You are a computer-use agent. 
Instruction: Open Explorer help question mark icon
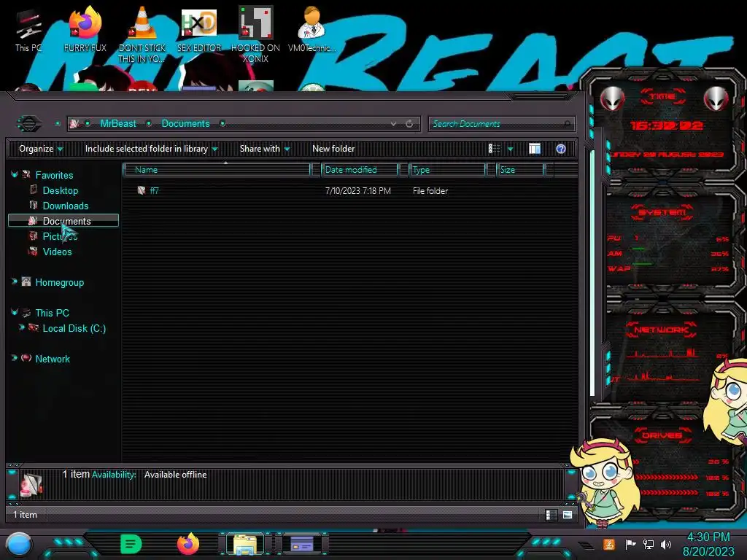pyautogui.click(x=561, y=149)
